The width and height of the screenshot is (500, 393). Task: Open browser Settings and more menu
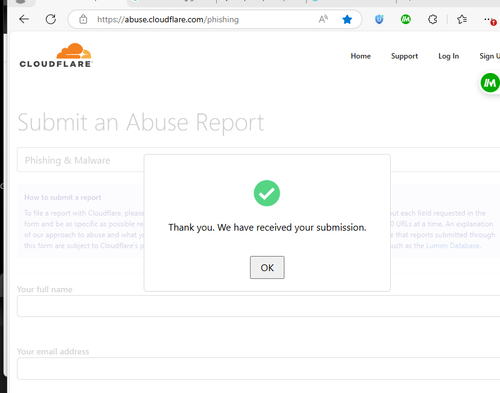tap(489, 20)
